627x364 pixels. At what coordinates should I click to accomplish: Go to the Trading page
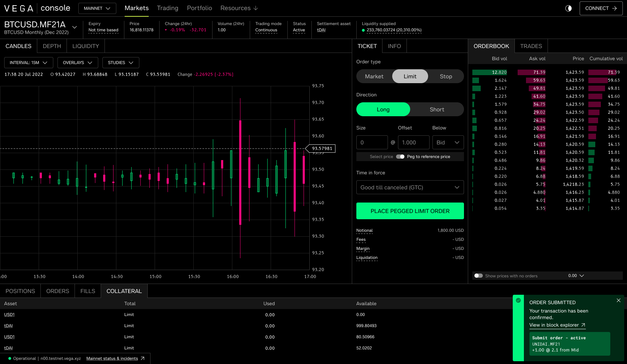coord(168,8)
